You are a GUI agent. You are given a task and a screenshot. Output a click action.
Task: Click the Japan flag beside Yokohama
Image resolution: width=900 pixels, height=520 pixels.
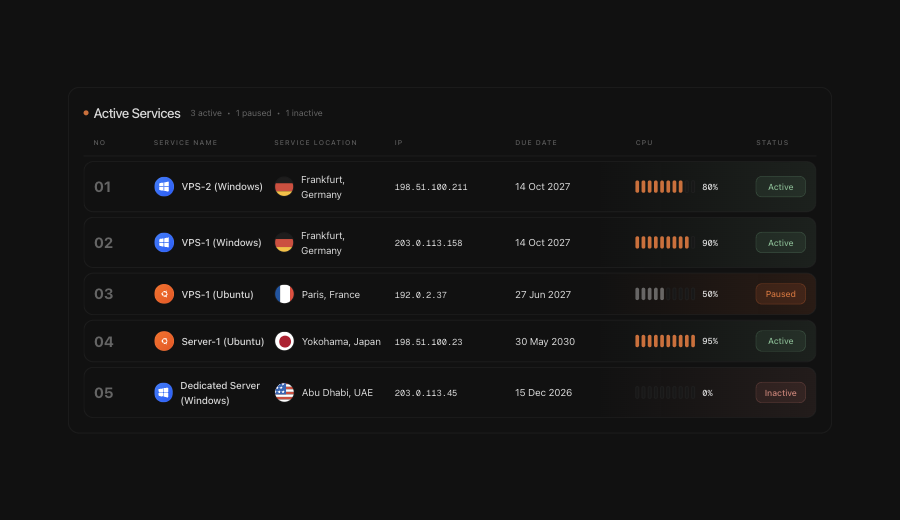284,341
